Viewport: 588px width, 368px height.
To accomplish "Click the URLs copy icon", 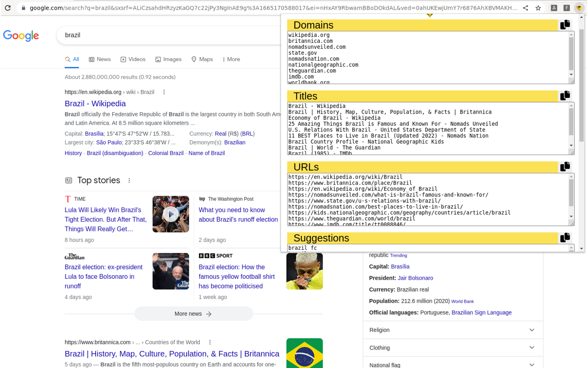I will [x=565, y=167].
